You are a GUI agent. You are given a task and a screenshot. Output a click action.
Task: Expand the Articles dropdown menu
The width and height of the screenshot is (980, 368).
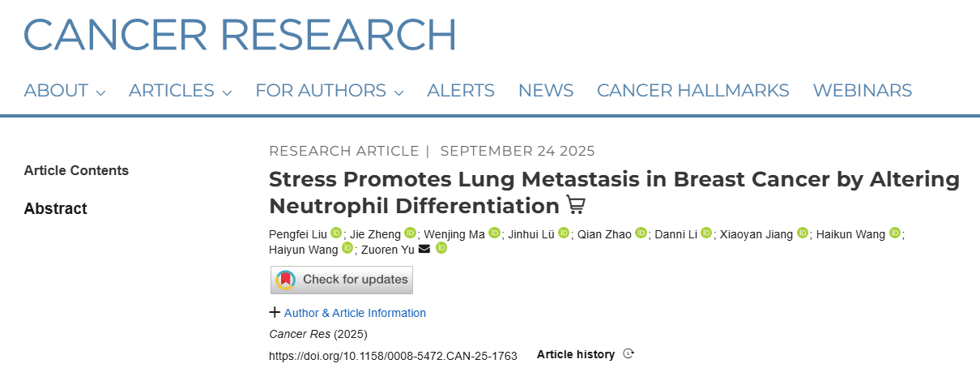pyautogui.click(x=180, y=91)
